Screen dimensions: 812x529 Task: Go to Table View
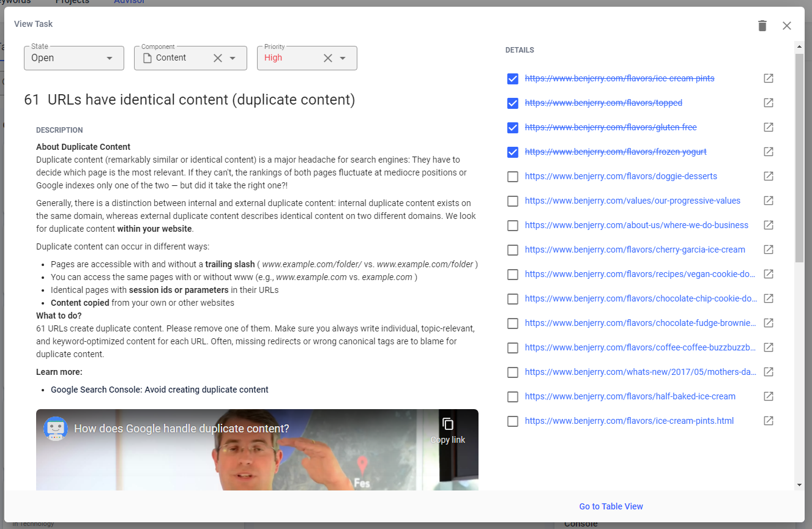[x=611, y=506]
